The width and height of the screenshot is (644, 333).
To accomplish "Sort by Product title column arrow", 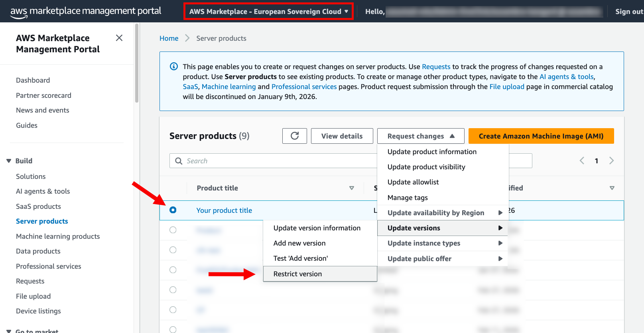I will tap(352, 188).
